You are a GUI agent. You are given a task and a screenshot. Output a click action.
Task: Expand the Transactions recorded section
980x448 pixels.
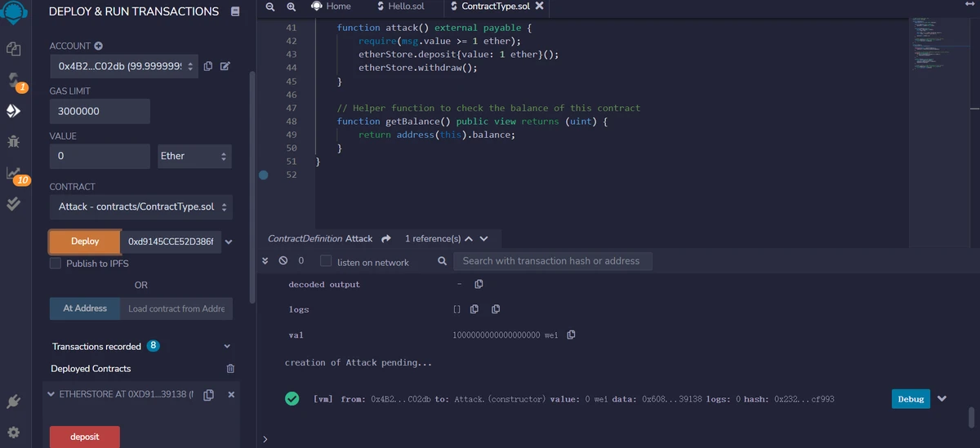click(227, 347)
